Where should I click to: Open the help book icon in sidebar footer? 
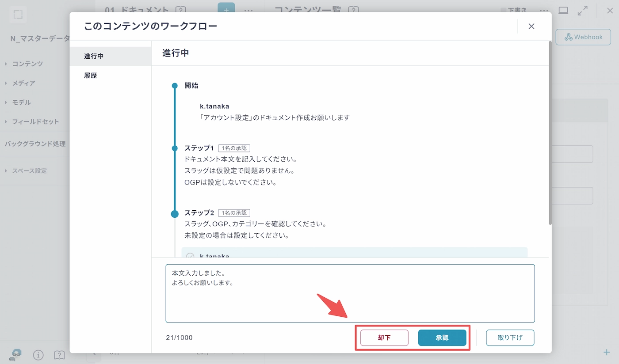pos(59,355)
